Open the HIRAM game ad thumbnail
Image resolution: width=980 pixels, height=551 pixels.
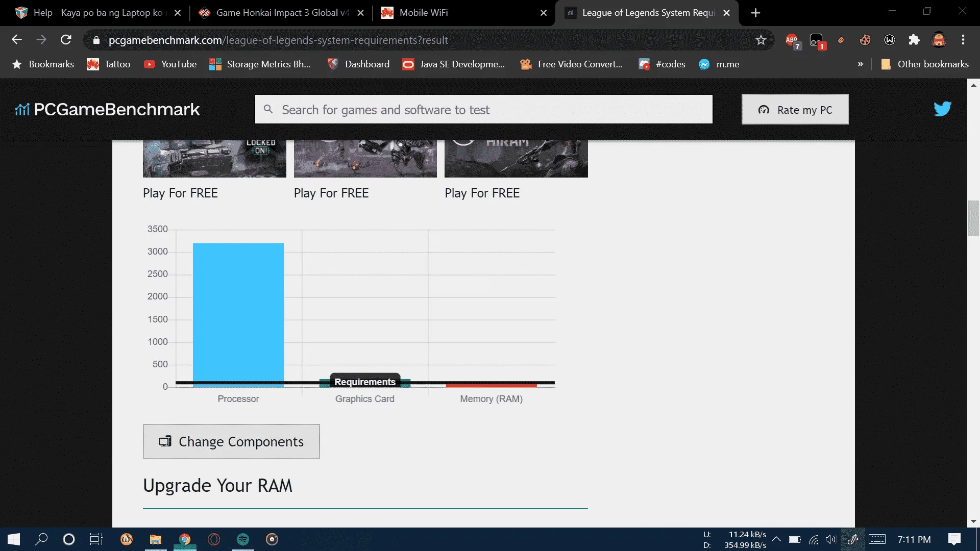[x=516, y=159]
